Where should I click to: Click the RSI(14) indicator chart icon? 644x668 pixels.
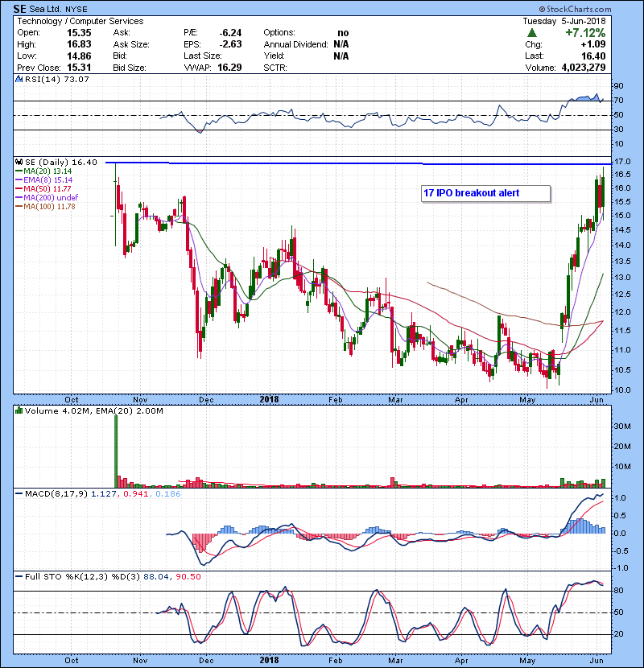click(x=19, y=79)
